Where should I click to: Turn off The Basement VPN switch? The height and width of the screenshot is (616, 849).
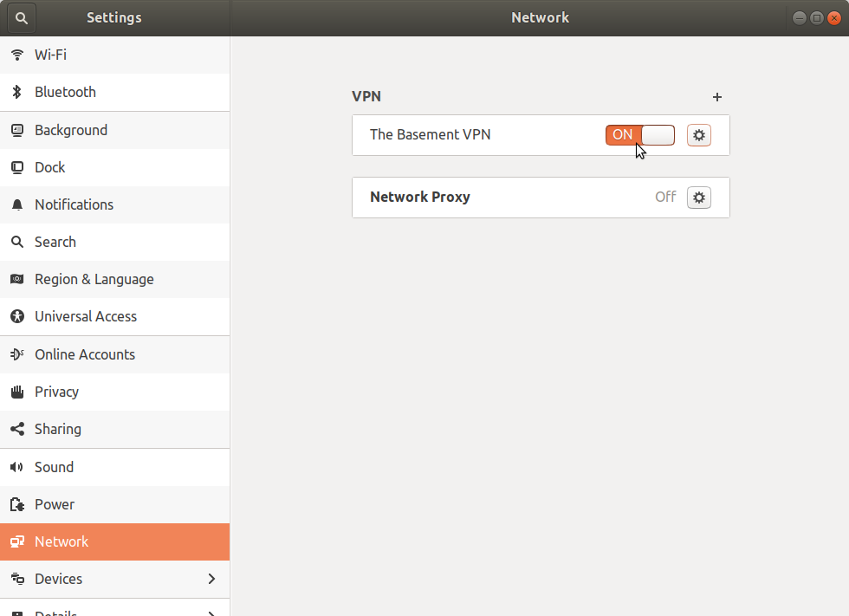point(640,135)
